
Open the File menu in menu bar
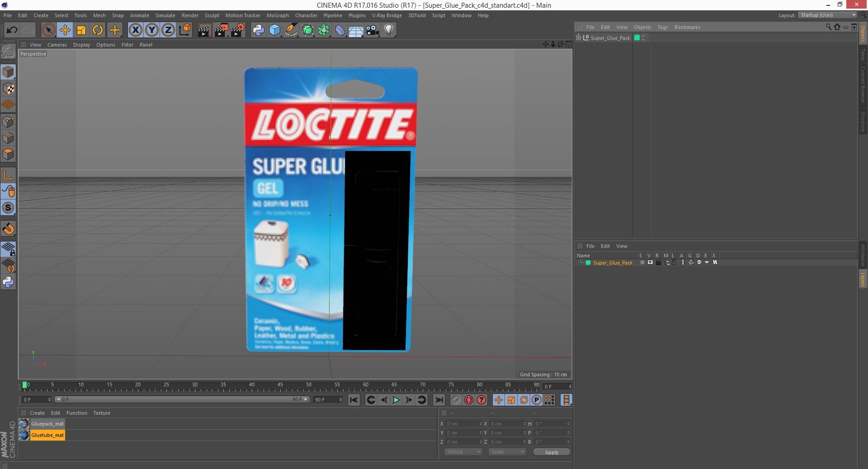pyautogui.click(x=8, y=15)
